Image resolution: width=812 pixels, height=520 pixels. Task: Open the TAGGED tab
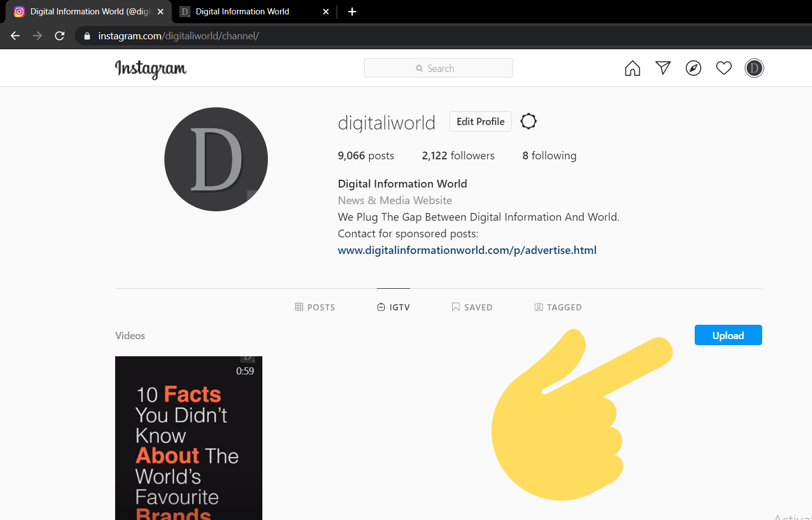tap(558, 307)
